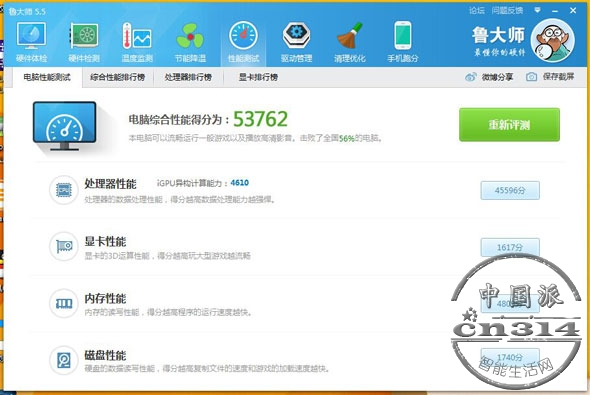The width and height of the screenshot is (590, 395).
Task: Open the 问题反馈 feedback link
Action: point(507,11)
